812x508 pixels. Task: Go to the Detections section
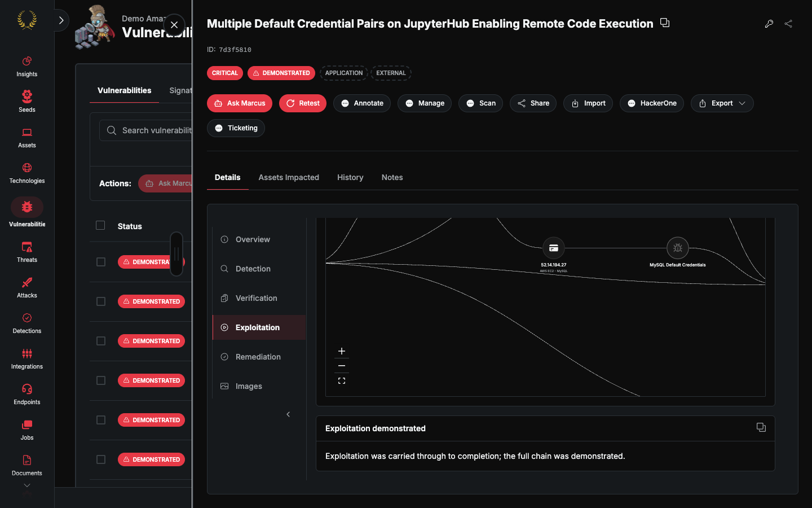pos(27,323)
